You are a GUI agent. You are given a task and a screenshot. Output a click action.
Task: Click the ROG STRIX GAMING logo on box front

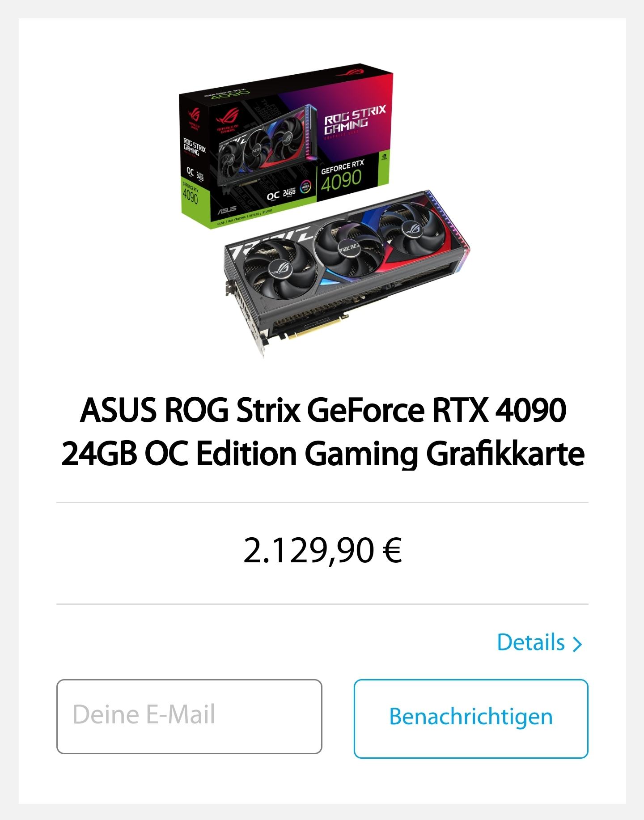point(354,120)
